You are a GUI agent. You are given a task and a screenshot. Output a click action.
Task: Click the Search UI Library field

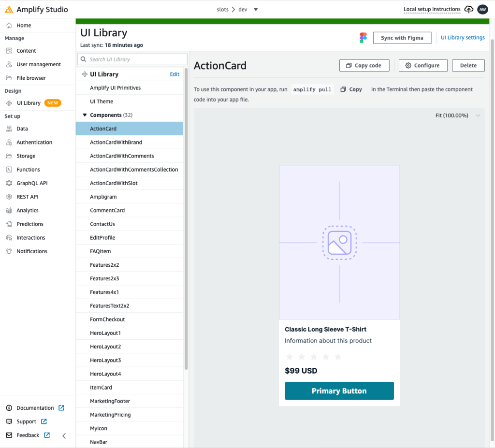pyautogui.click(x=132, y=58)
